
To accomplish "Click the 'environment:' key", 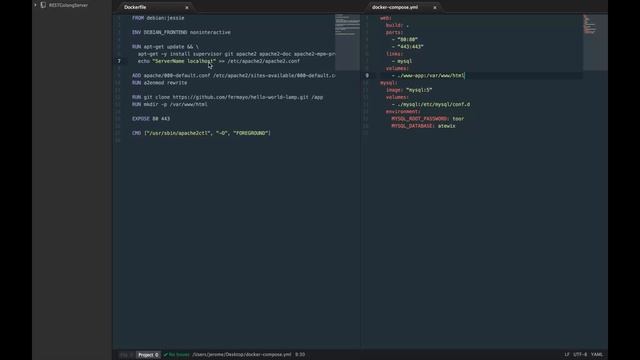I will click(x=403, y=111).
